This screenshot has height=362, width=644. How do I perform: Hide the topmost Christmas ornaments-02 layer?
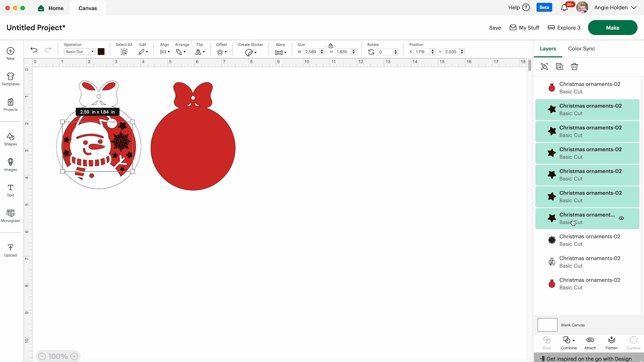pos(622,87)
